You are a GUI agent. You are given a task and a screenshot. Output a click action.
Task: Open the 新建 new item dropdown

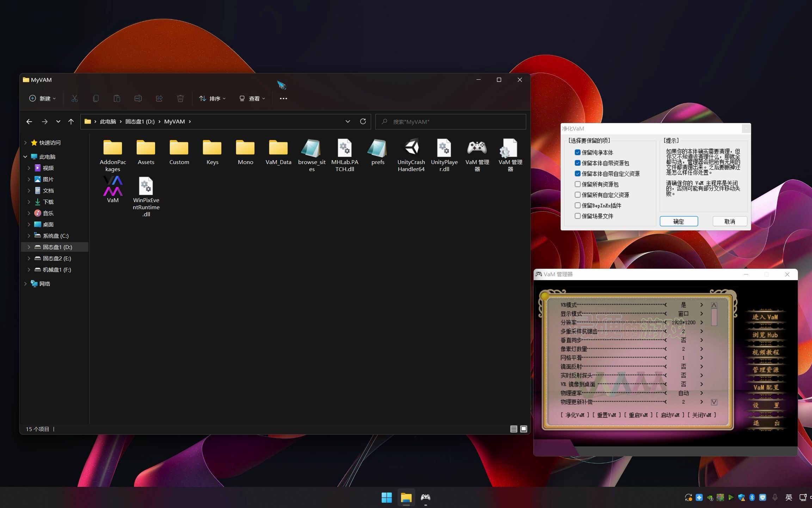[42, 98]
